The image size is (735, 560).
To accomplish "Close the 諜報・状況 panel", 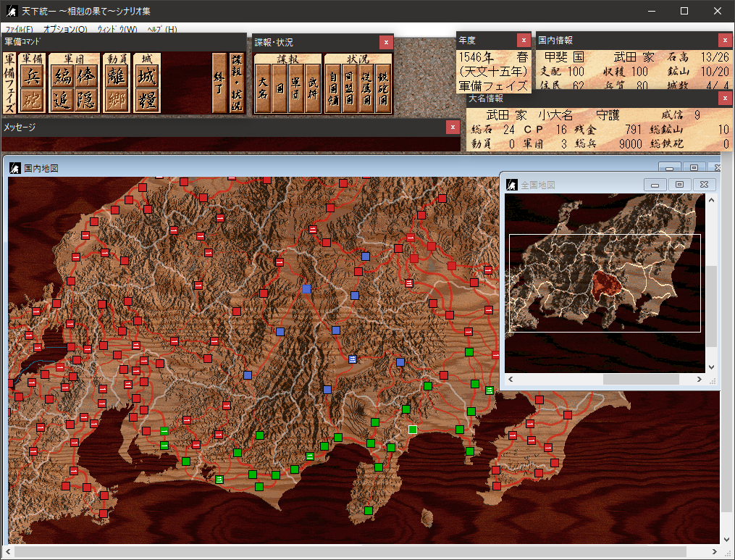I will pyautogui.click(x=386, y=42).
